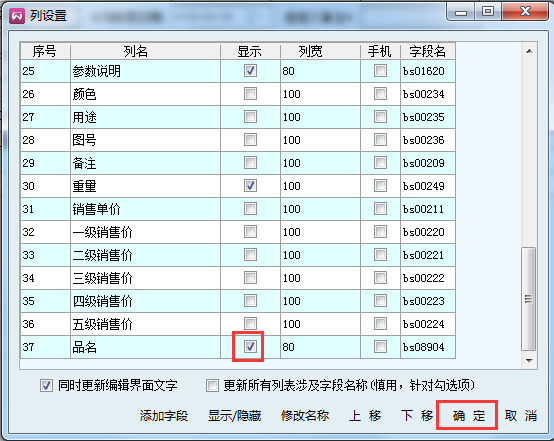Check the 手机 checkbox for 参数说明 row
Screen dimensions: 554x441
(380, 71)
